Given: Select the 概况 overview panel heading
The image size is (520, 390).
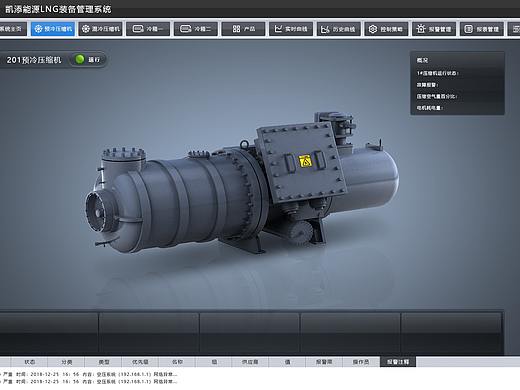Looking at the screenshot, I should pos(422,60).
